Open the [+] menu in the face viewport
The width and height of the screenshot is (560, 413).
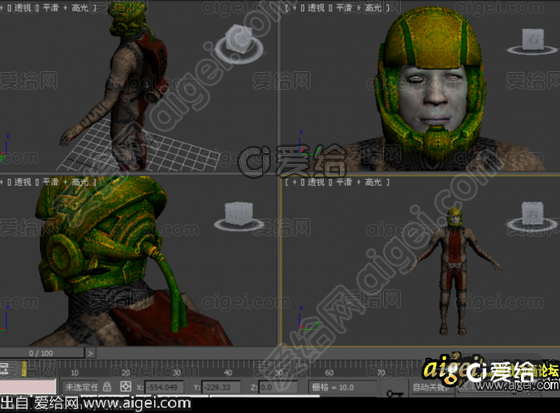[x=295, y=8]
